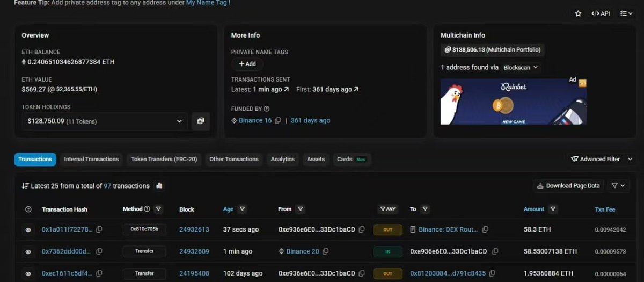Screen dimensions: 644x282
Task: Copy transaction hash 0x1a011f72278
Action: click(x=99, y=229)
